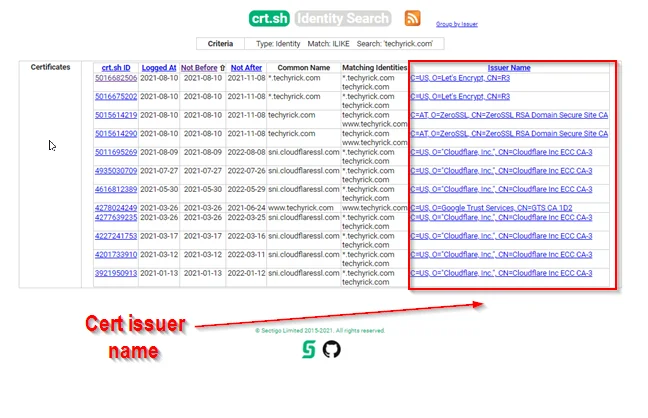The height and width of the screenshot is (418, 648).
Task: Open certificate ID 4616812389
Action: tap(116, 190)
